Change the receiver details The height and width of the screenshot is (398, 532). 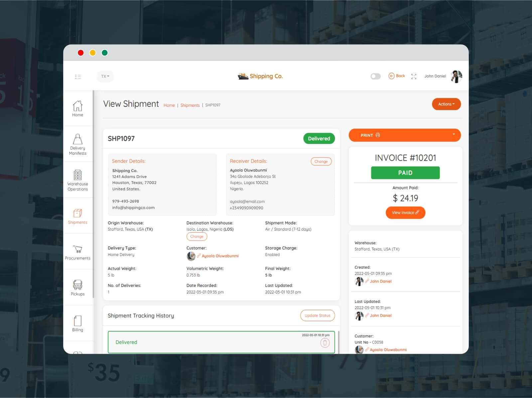[321, 161]
